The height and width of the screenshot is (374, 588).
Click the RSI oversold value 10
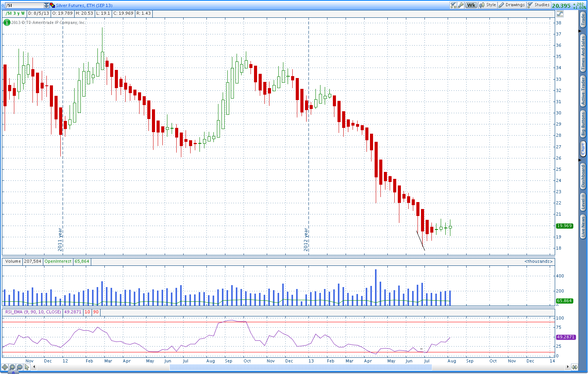tap(87, 312)
